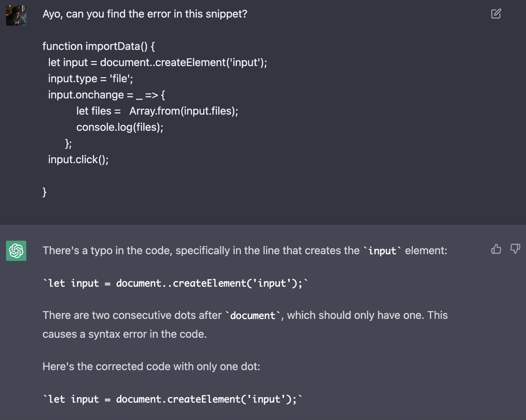Click the "console.log(files);" line
Image resolution: width=526 pixels, height=420 pixels.
pos(120,127)
